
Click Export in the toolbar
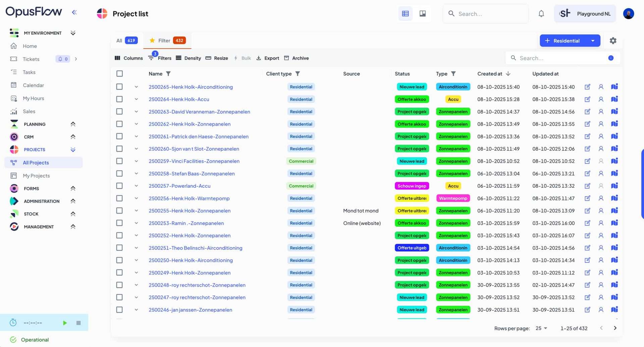pos(268,58)
